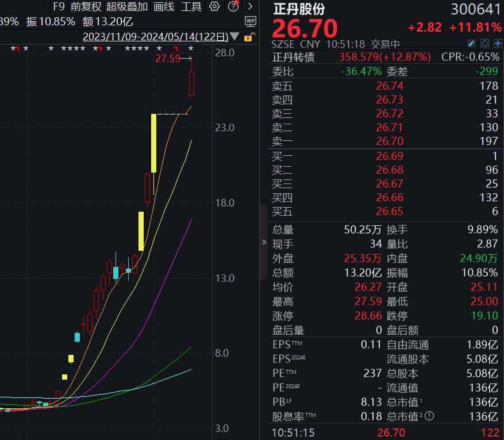Collapse the quote panel with the » arrow
The width and height of the screenshot is (504, 440).
264,242
